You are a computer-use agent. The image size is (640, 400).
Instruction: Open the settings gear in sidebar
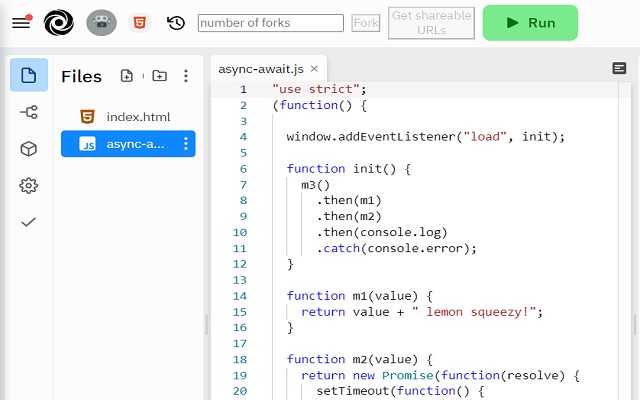(x=29, y=185)
